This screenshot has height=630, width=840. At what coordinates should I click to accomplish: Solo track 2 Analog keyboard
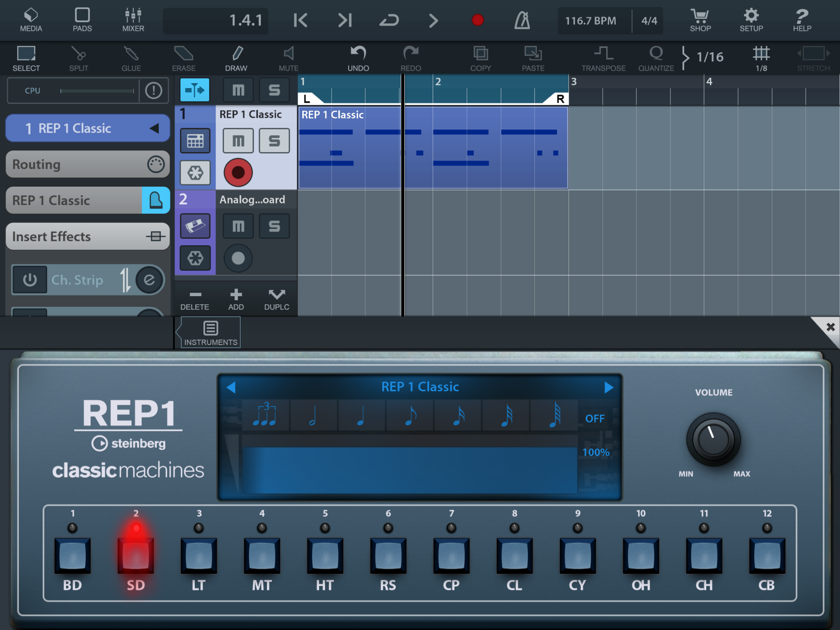(274, 226)
